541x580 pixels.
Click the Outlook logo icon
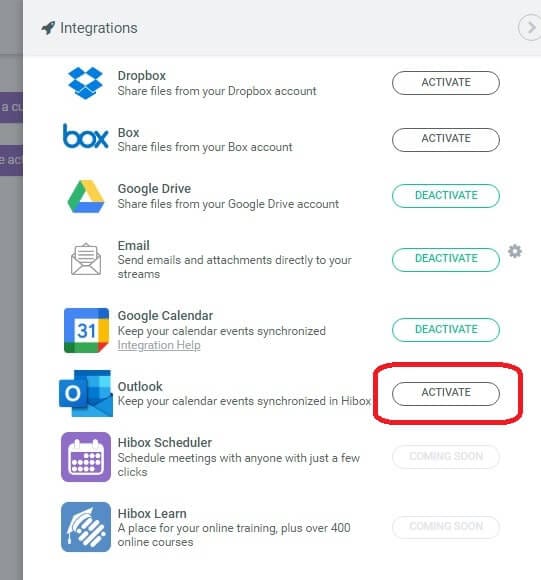pos(86,393)
